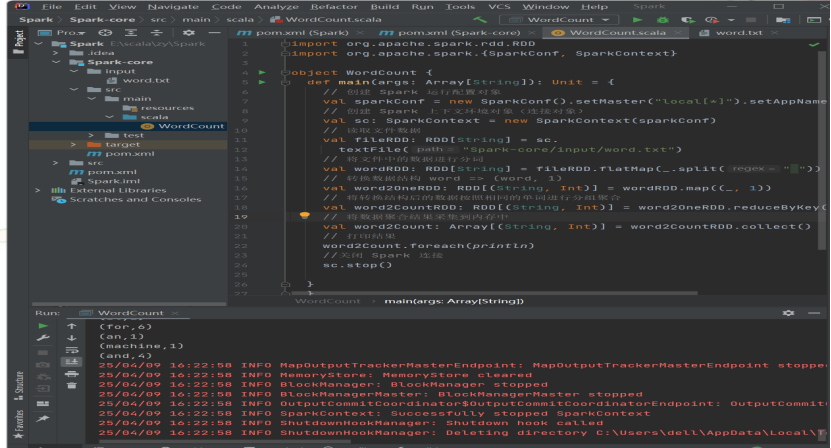The width and height of the screenshot is (831, 448).
Task: Hide the Project panel with the minus icon
Action: tap(214, 32)
